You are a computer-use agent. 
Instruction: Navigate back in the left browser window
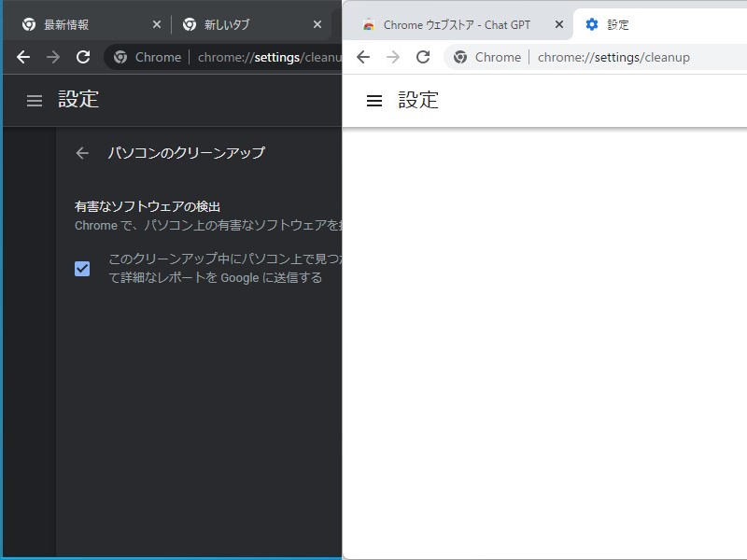[22, 57]
